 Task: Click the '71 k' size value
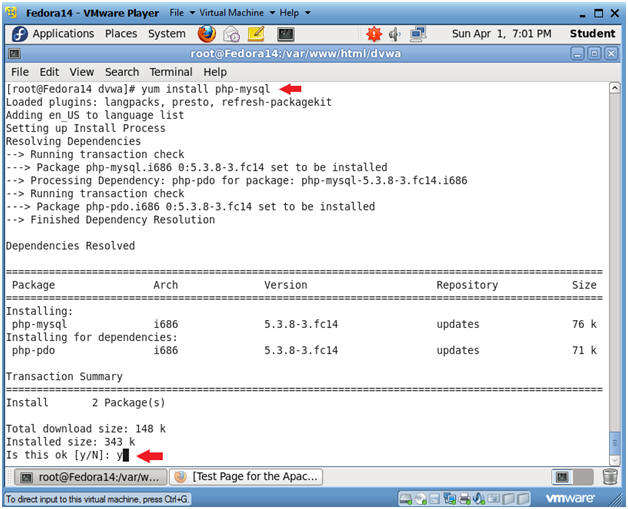pos(584,350)
